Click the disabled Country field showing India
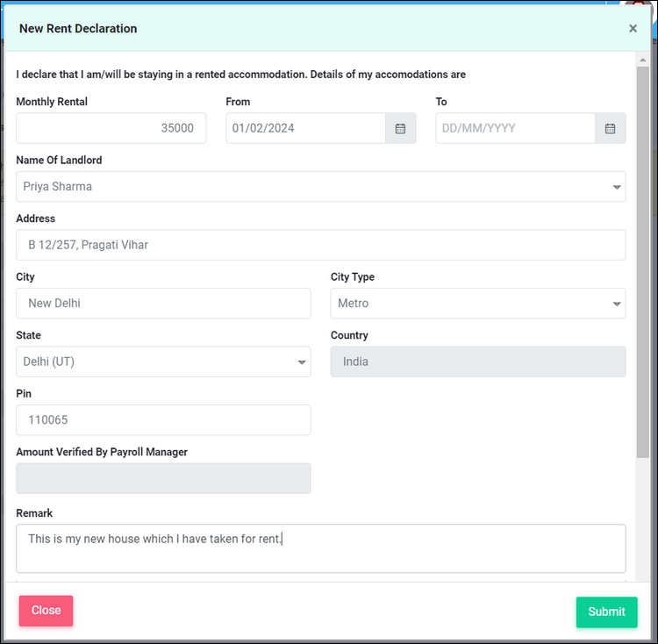The height and width of the screenshot is (644, 658). click(x=478, y=361)
